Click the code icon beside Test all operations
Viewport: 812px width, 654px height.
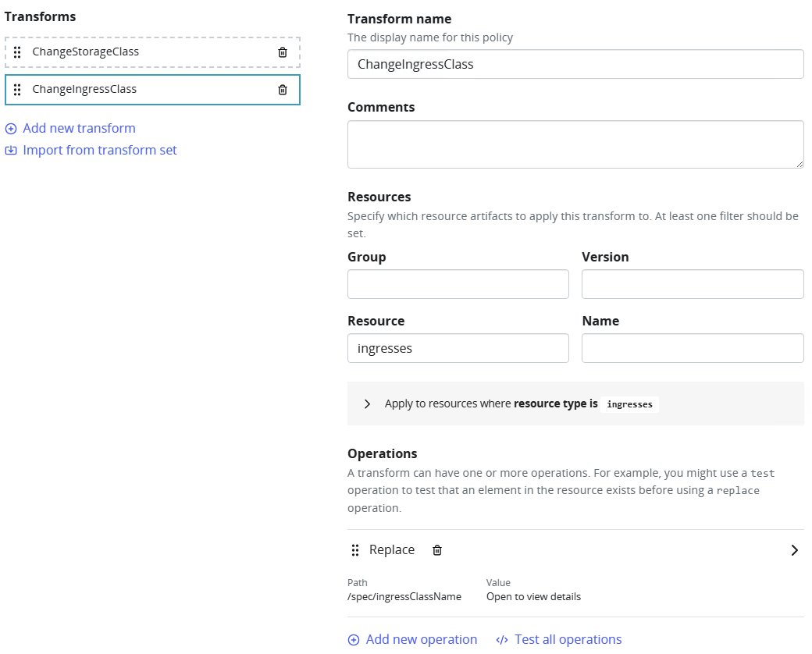pos(502,640)
